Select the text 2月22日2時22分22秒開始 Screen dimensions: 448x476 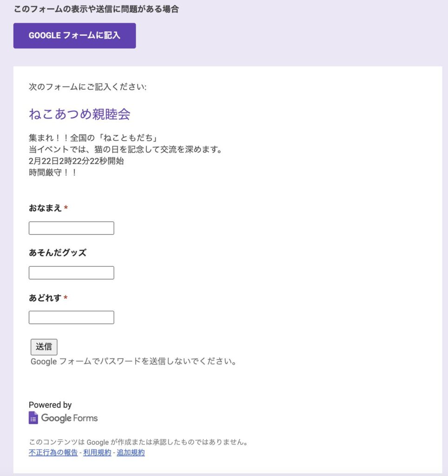click(x=76, y=161)
